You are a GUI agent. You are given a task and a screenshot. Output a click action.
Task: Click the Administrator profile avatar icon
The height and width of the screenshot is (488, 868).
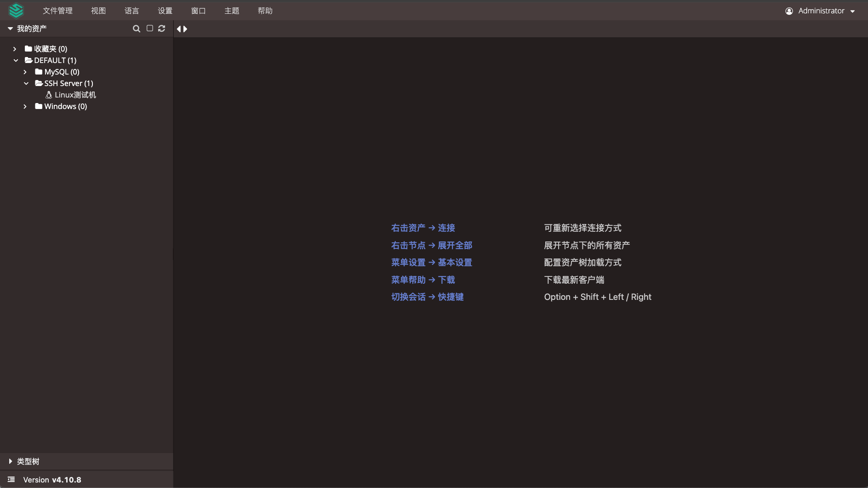pyautogui.click(x=789, y=10)
